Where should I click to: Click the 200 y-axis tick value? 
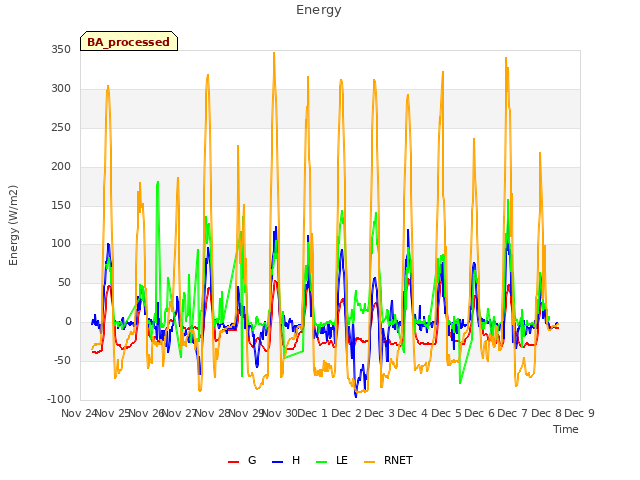click(x=61, y=167)
